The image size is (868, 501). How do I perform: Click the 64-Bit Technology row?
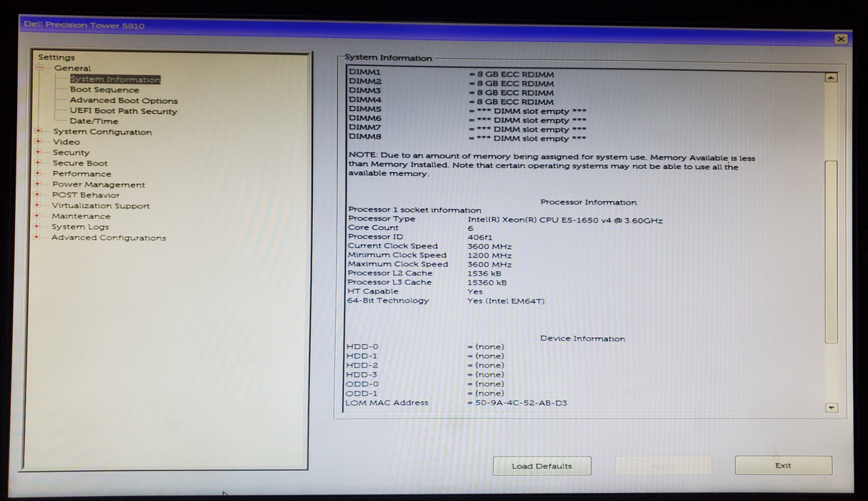click(445, 301)
